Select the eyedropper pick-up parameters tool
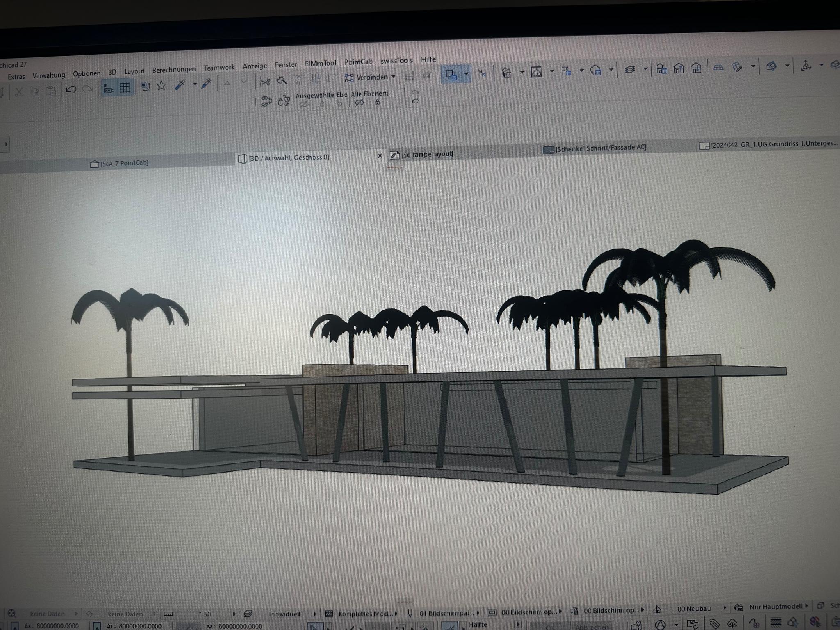 (x=180, y=85)
